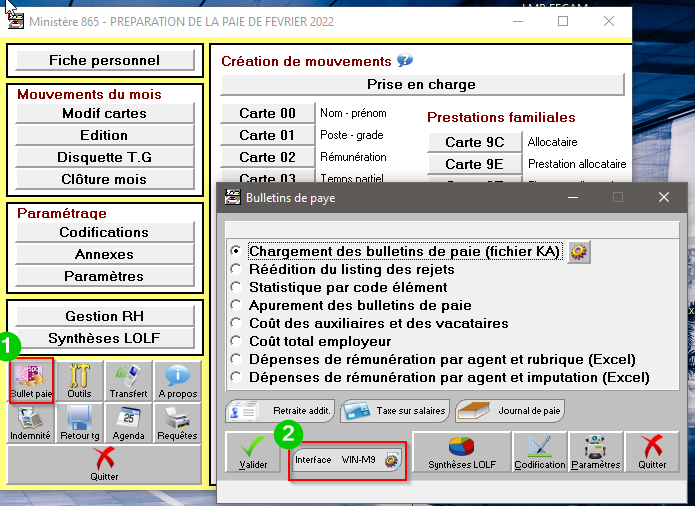
Task: Open the Journal de paie button
Action: point(510,410)
